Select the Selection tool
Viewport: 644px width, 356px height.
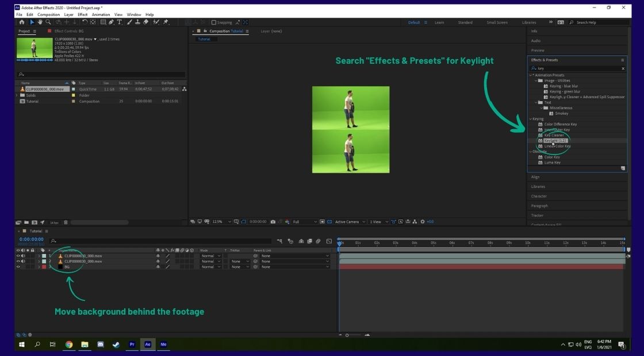click(32, 22)
